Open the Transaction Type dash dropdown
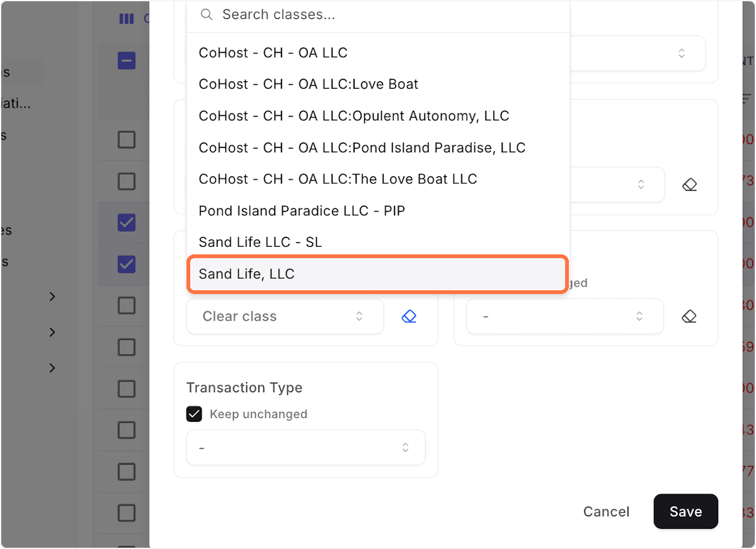Screen dimensions: 756x549 [306, 447]
